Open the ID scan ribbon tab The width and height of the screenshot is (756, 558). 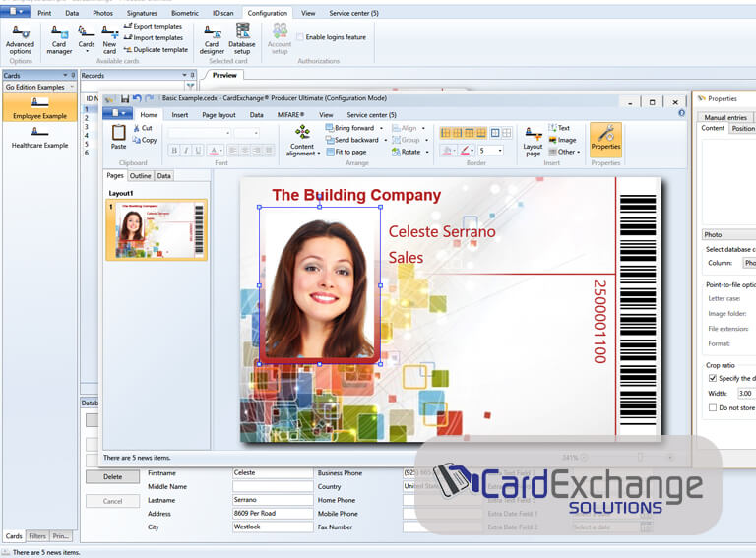click(x=222, y=13)
